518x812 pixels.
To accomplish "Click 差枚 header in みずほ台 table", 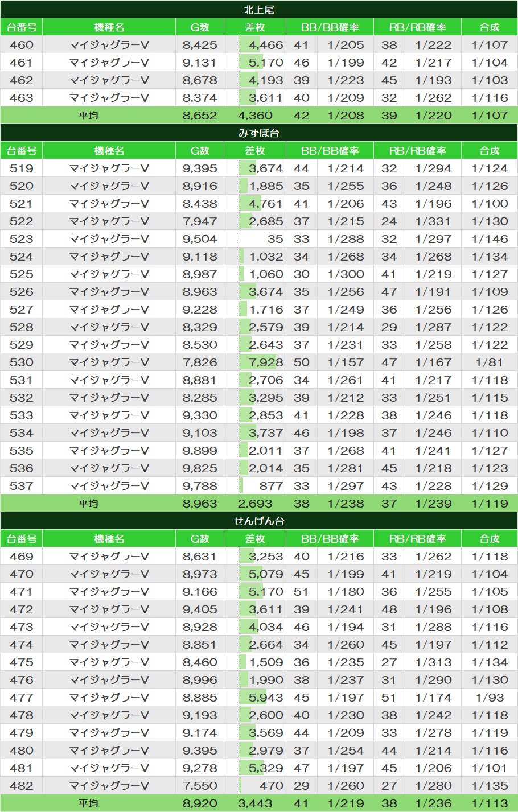I will pos(255,151).
